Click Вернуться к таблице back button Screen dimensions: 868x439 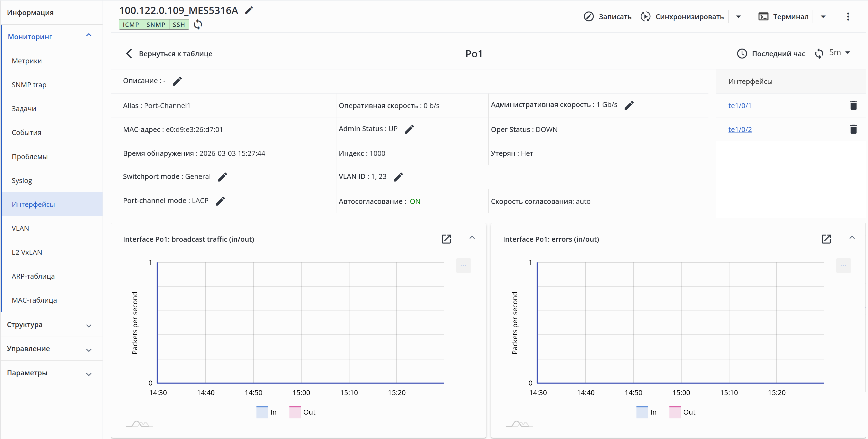(169, 54)
